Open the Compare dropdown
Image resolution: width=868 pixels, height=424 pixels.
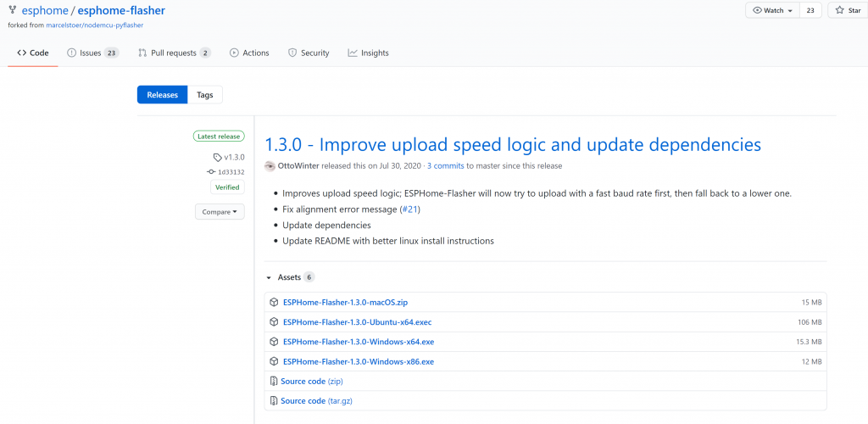point(220,211)
